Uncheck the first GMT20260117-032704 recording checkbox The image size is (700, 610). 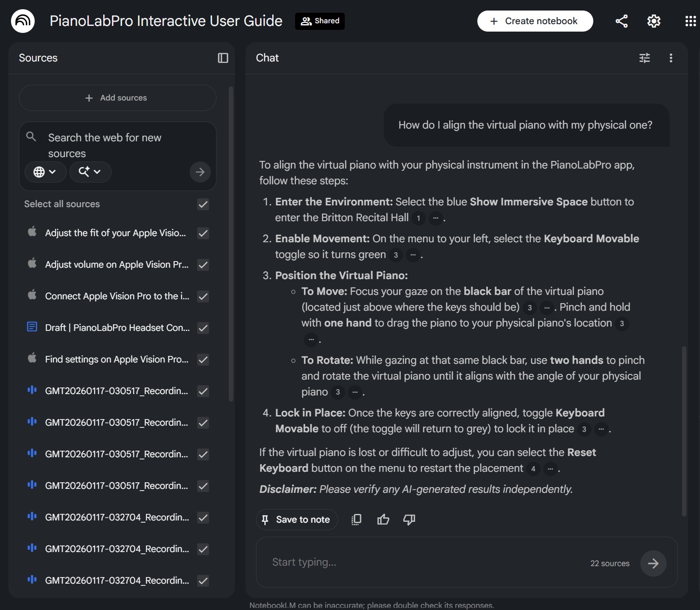pyautogui.click(x=203, y=518)
